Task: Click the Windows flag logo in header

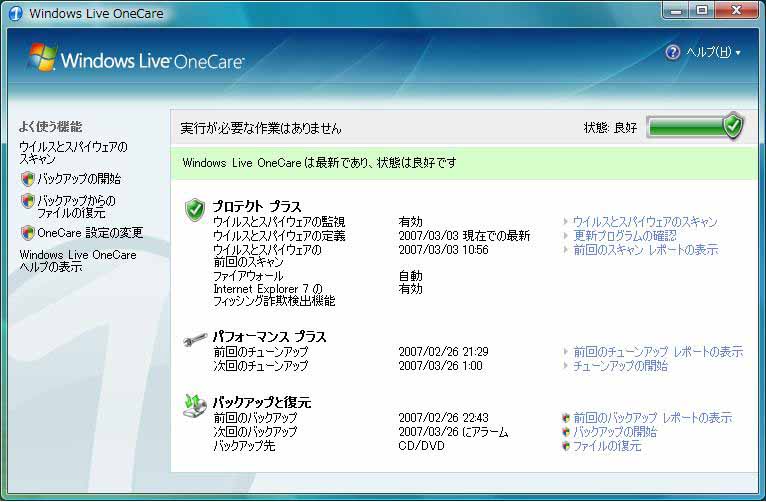Action: pyautogui.click(x=42, y=58)
